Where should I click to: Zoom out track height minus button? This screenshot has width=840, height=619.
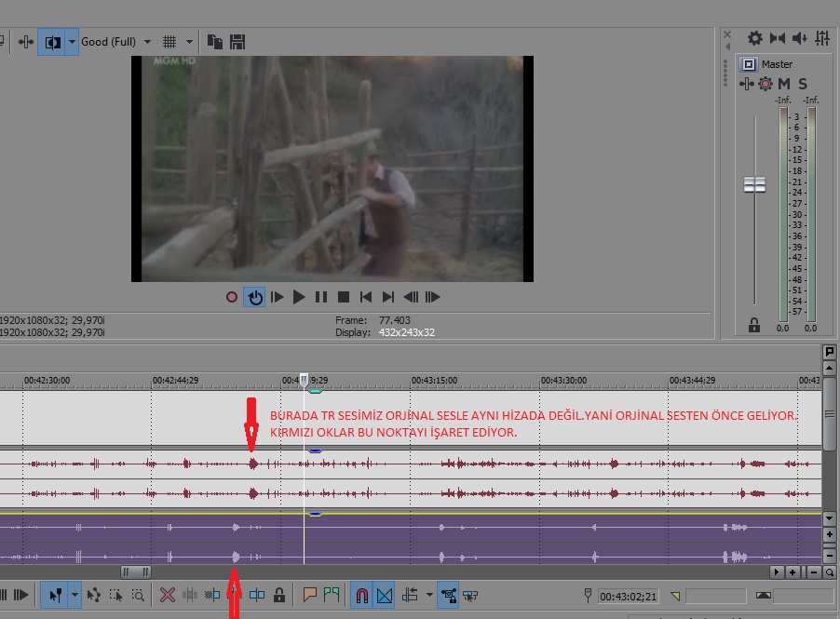click(829, 556)
